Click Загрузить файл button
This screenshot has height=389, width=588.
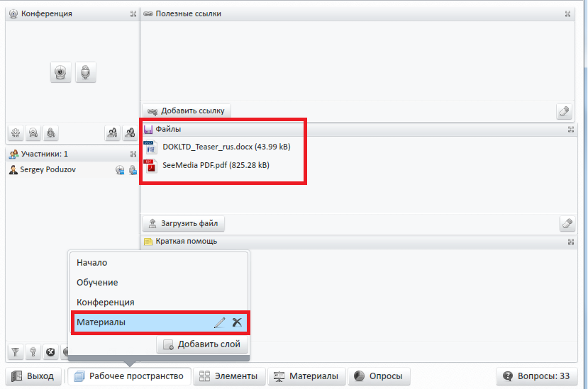point(184,223)
